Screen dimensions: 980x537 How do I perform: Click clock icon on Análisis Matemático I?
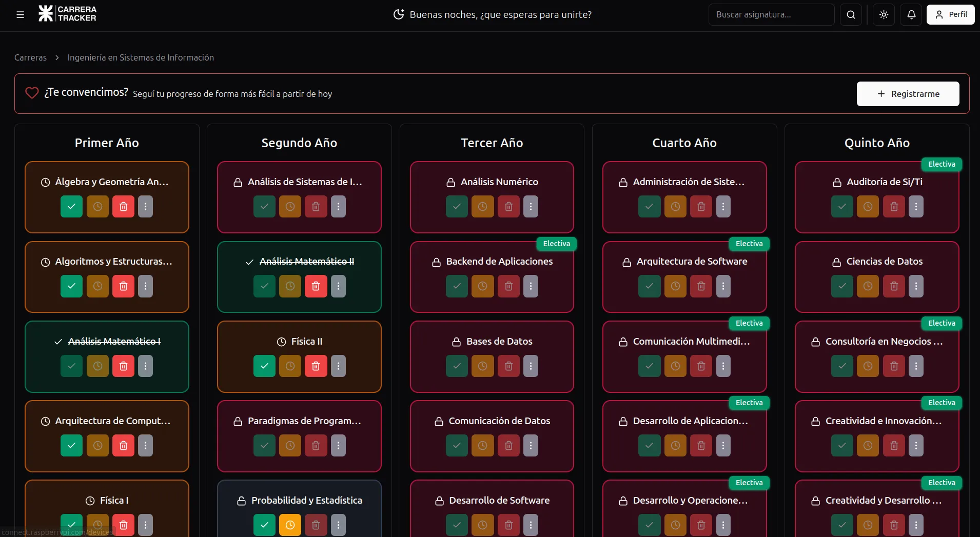pyautogui.click(x=97, y=366)
